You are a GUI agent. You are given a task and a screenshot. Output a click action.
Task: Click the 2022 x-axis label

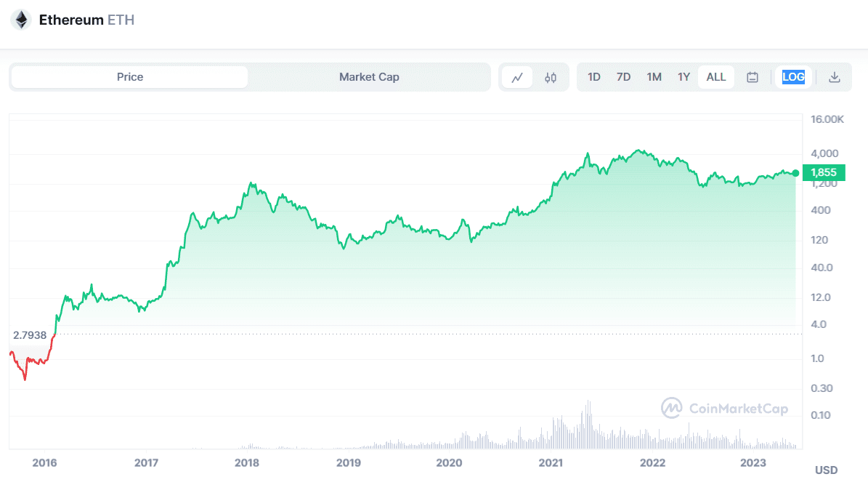point(653,462)
